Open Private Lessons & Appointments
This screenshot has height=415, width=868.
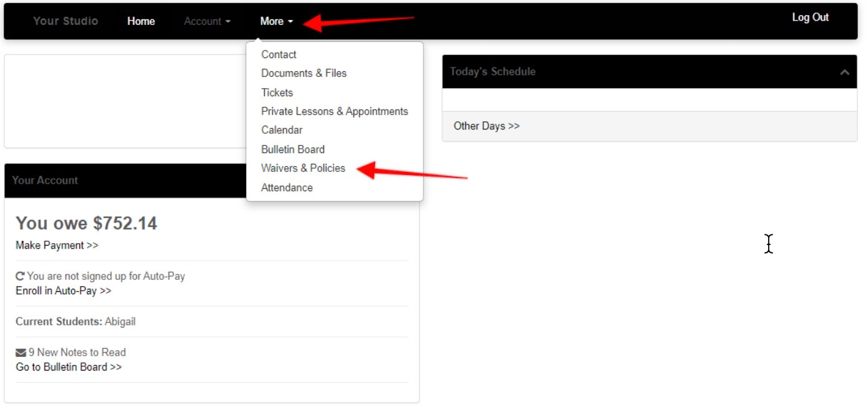coord(334,111)
